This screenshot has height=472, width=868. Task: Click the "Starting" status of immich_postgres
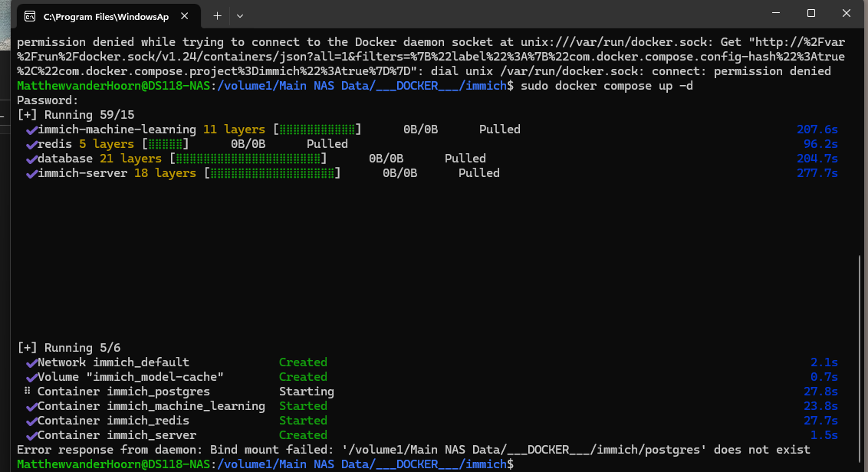coord(307,392)
